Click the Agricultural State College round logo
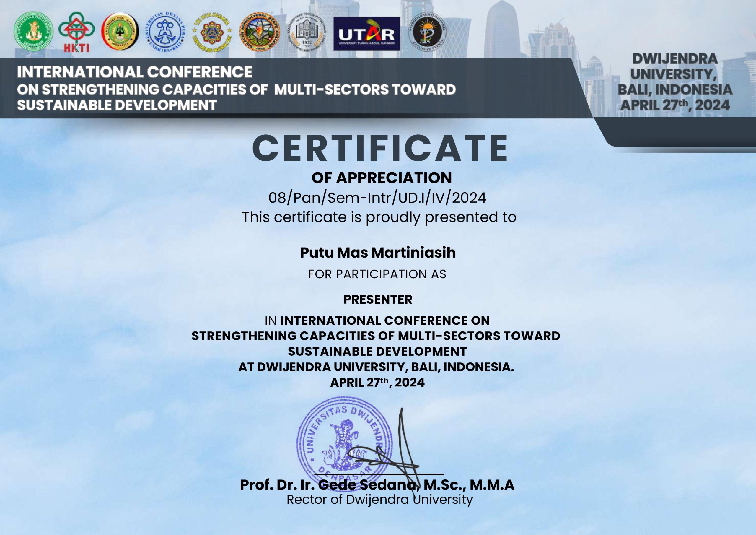 [x=260, y=32]
